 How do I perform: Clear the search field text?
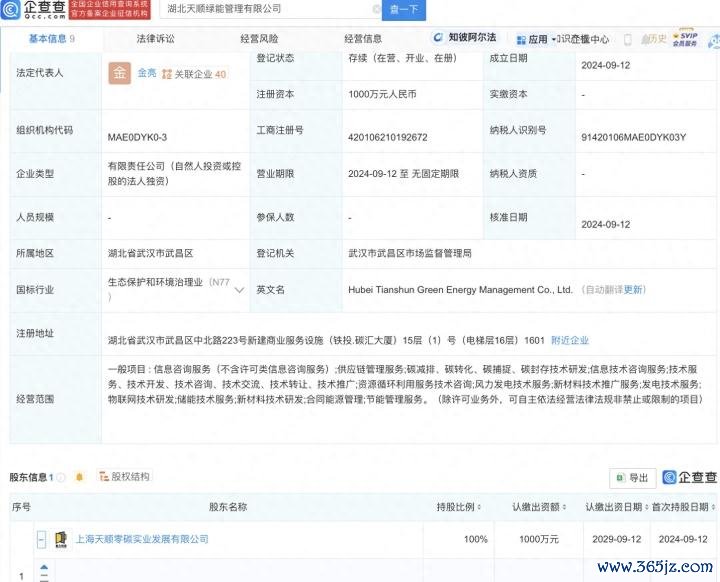click(x=376, y=9)
